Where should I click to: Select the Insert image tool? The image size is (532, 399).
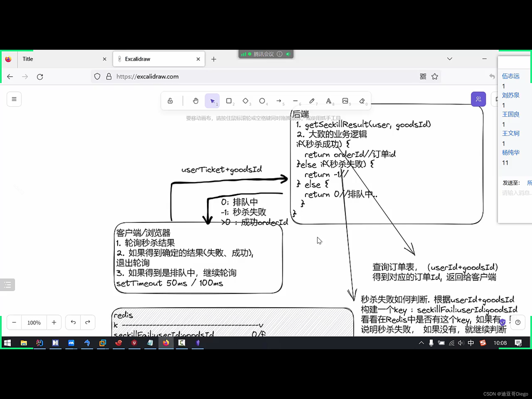click(x=345, y=101)
